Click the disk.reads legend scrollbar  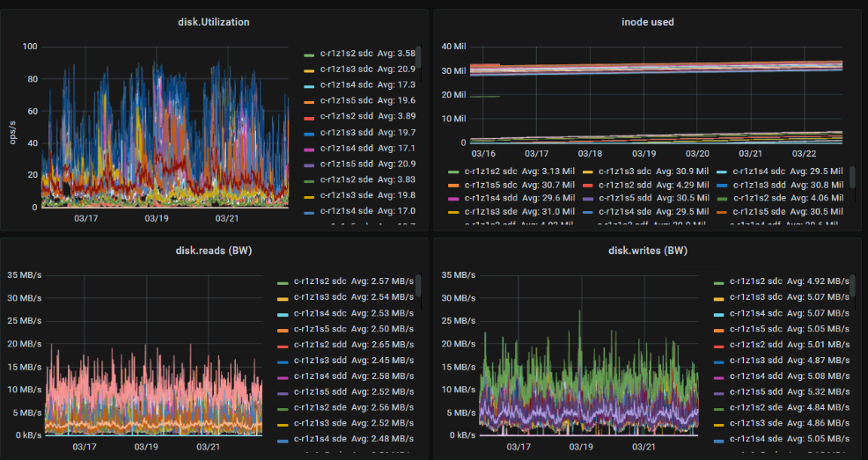(x=419, y=286)
